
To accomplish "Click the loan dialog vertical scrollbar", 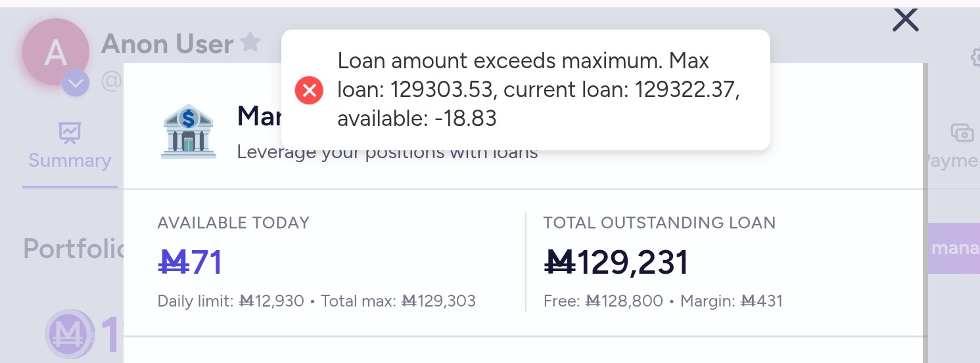I will pos(926,197).
